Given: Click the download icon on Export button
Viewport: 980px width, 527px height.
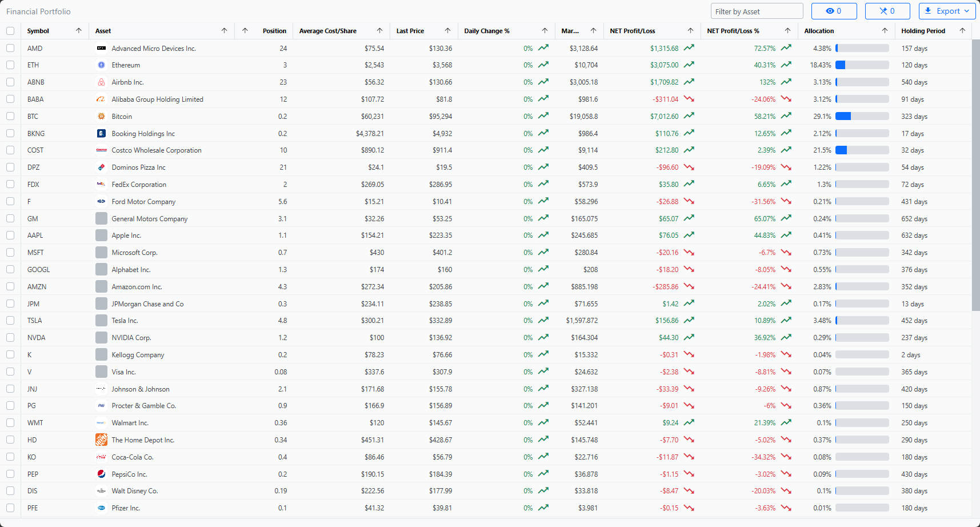Looking at the screenshot, I should (929, 11).
